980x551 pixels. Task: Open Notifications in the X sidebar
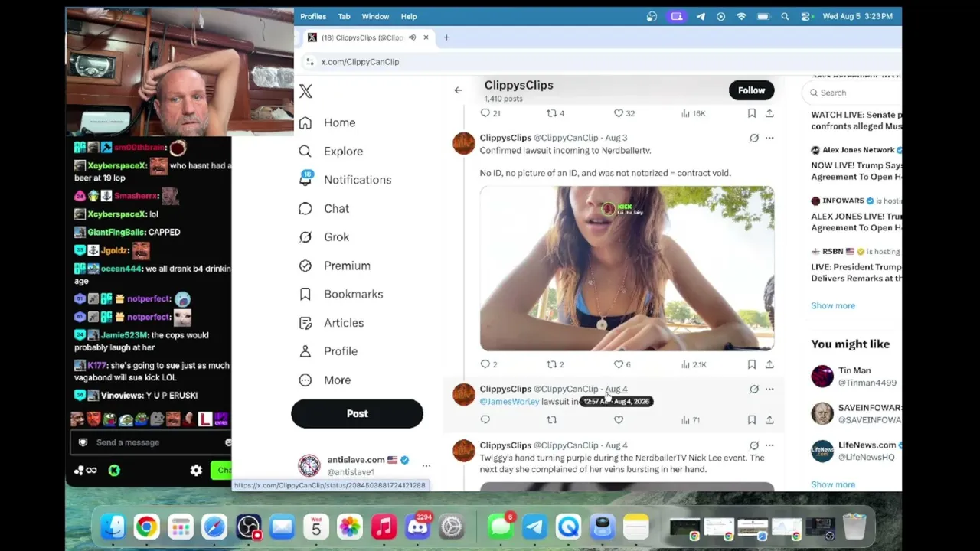coord(345,180)
